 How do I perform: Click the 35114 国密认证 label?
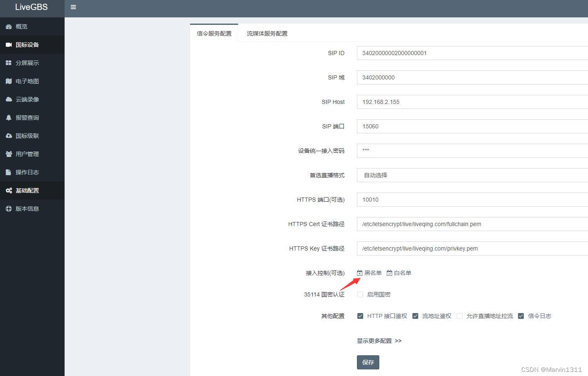click(x=324, y=294)
